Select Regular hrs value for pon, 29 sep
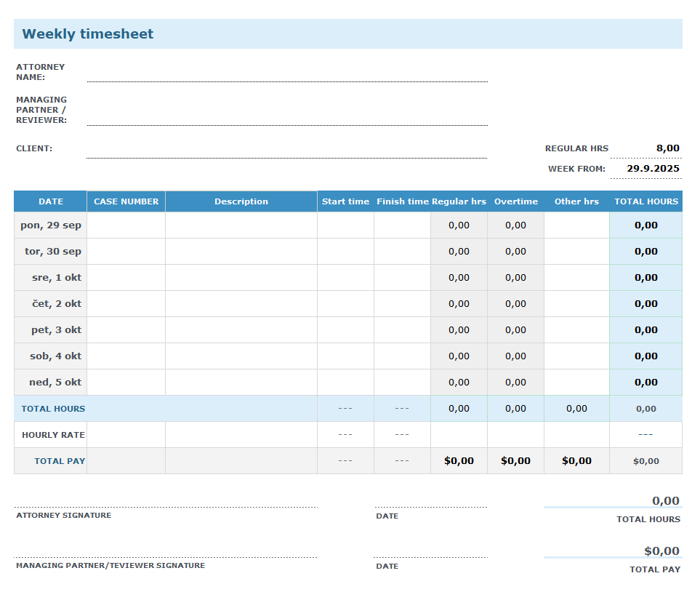Image resolution: width=700 pixels, height=592 pixels. tap(459, 225)
